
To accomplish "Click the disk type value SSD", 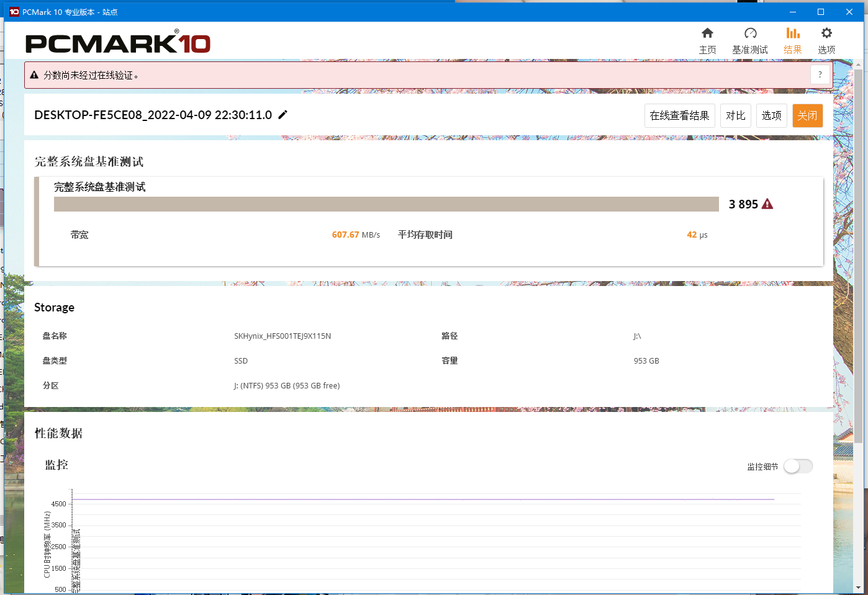I will pos(241,360).
